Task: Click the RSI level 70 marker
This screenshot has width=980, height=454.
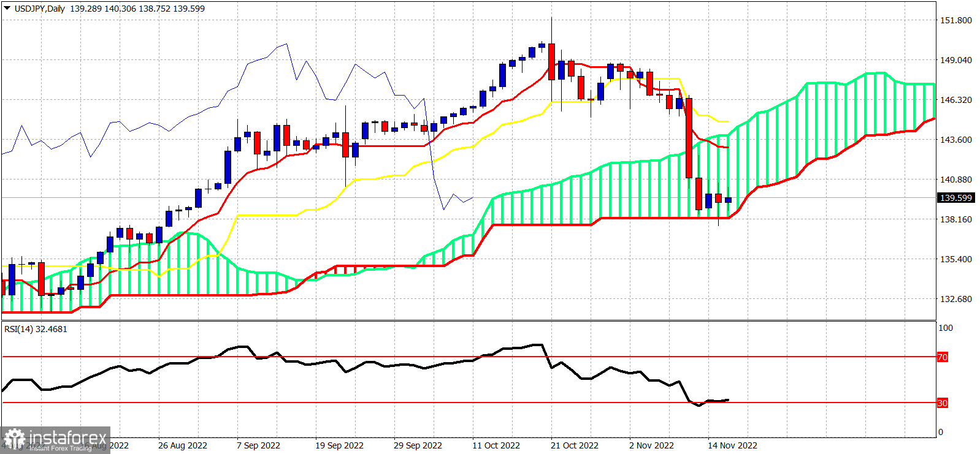Action: pyautogui.click(x=943, y=357)
